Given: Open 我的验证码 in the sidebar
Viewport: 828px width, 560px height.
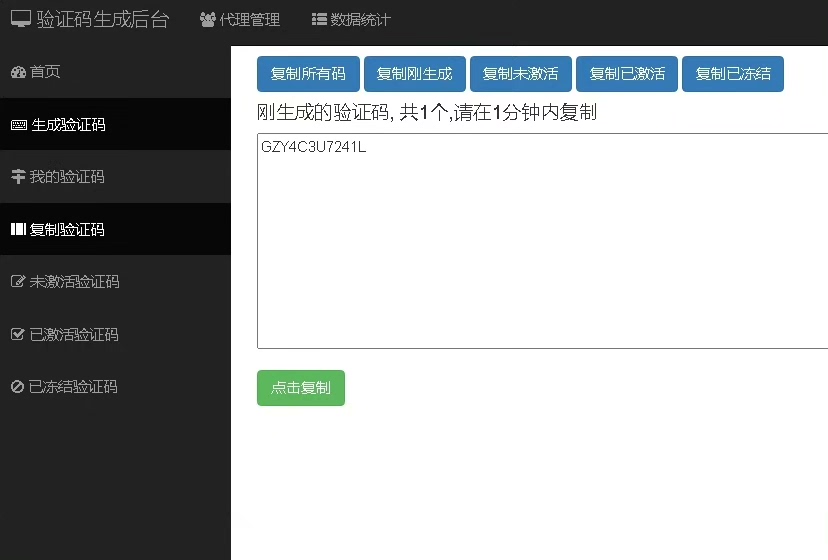Looking at the screenshot, I should [115, 176].
